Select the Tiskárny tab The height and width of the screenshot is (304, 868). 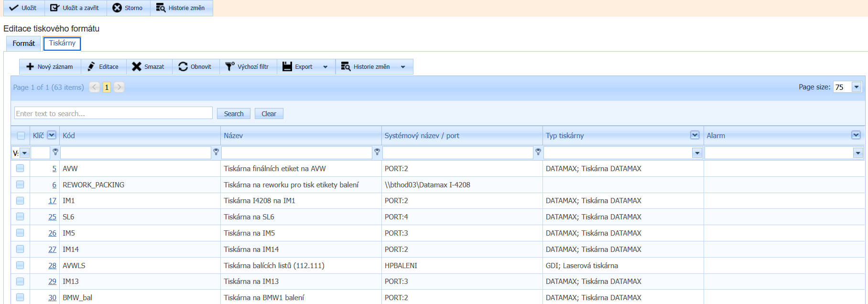pyautogui.click(x=62, y=43)
